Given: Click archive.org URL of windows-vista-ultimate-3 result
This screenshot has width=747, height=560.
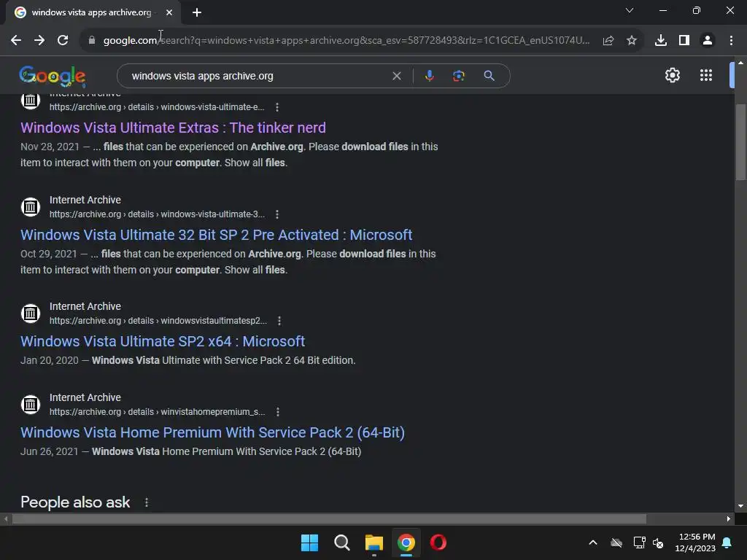Looking at the screenshot, I should point(157,214).
